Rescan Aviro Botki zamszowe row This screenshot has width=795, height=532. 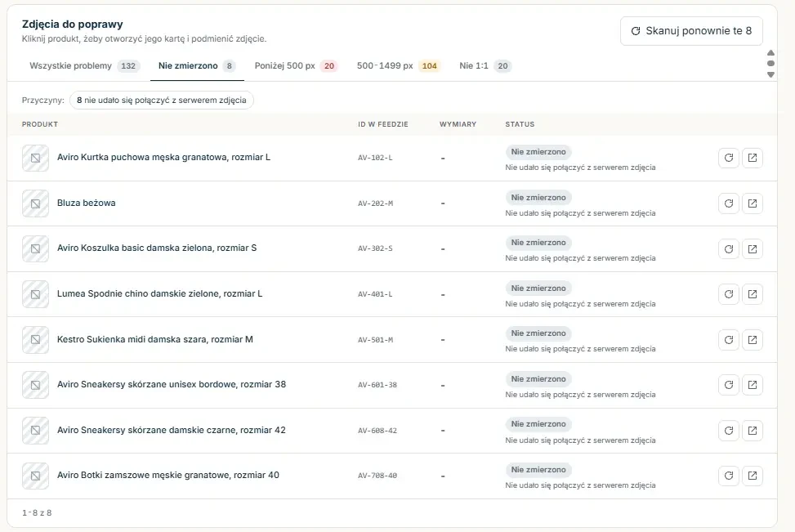pyautogui.click(x=729, y=476)
